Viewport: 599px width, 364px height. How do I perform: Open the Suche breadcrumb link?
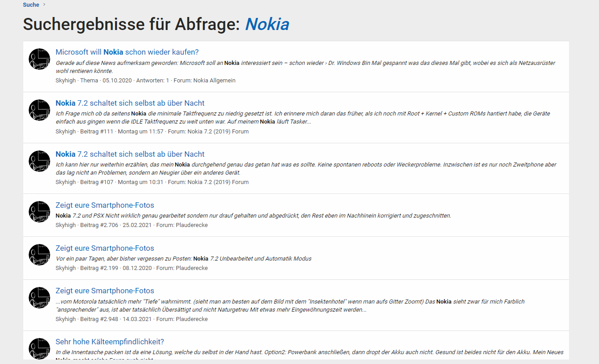pyautogui.click(x=31, y=5)
